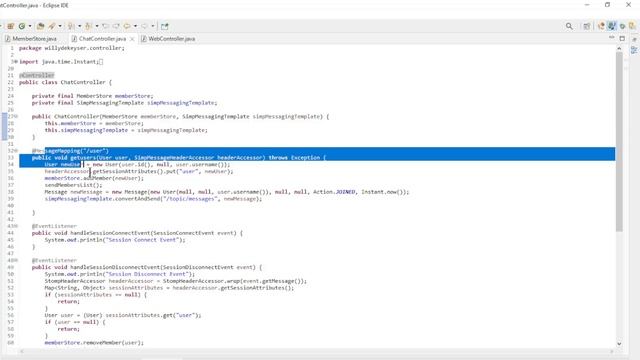Viewport: 640px width, 360px height.
Task: Click the memberStore.addMember(newUser) line
Action: pos(94,178)
